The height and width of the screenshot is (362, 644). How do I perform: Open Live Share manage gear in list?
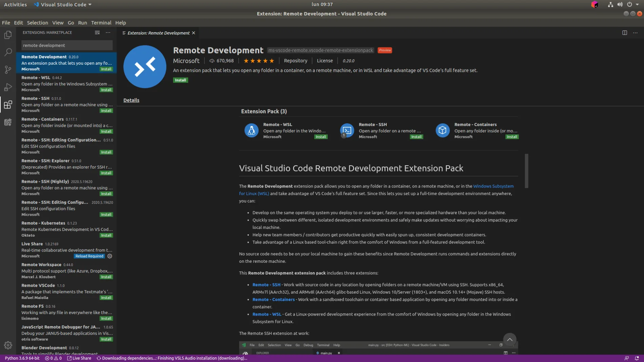[x=110, y=256]
